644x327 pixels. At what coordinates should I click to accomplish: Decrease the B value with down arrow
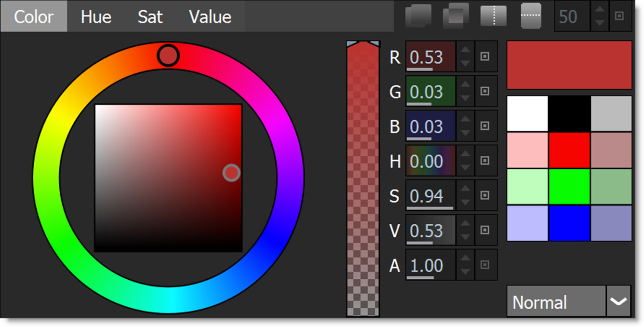click(465, 133)
